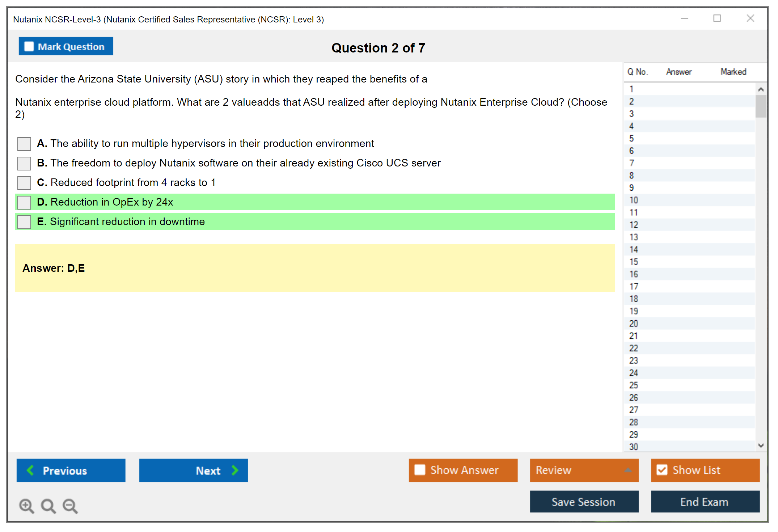Maximize the exam window
Screen dimensions: 778x532
pos(717,18)
